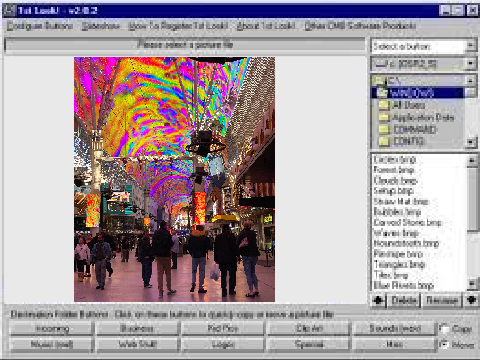Select Blue Rivets.bmp in file list

coord(403,286)
